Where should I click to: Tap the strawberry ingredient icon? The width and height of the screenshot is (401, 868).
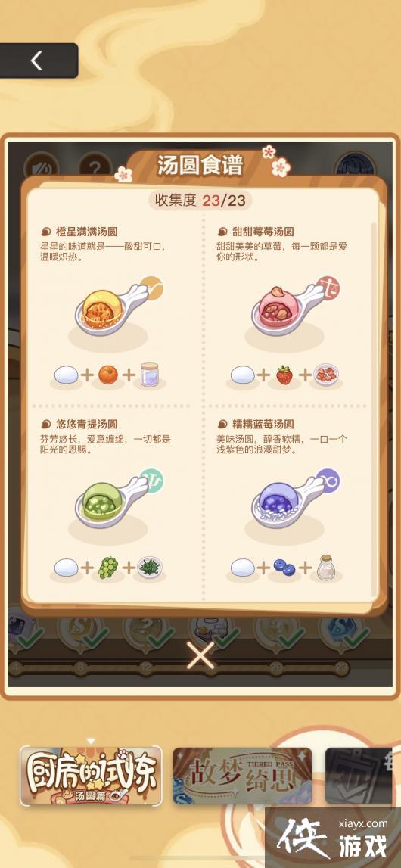(284, 375)
